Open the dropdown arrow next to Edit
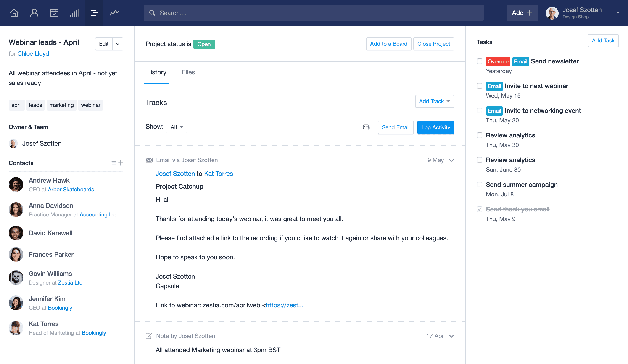628x364 pixels. click(118, 44)
